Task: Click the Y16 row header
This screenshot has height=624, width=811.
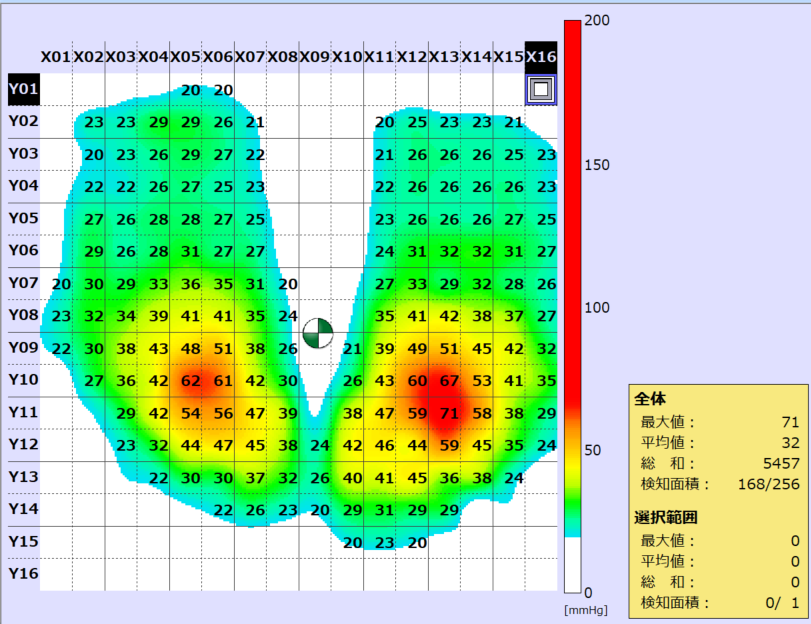Action: pyautogui.click(x=23, y=573)
